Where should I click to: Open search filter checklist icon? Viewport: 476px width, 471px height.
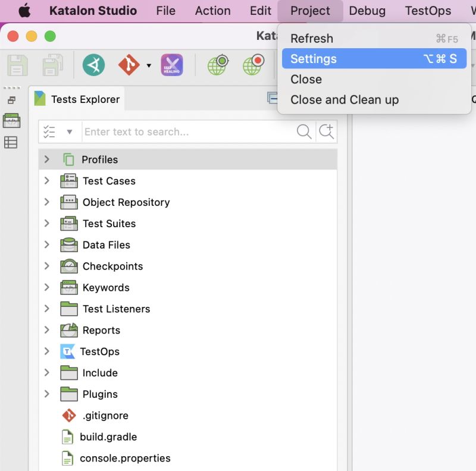(x=49, y=131)
